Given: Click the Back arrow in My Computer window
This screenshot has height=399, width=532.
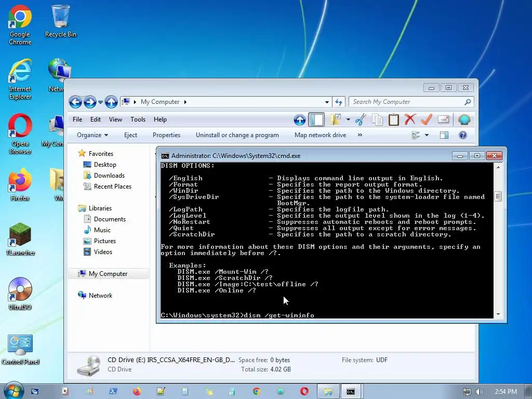Looking at the screenshot, I should coord(75,102).
